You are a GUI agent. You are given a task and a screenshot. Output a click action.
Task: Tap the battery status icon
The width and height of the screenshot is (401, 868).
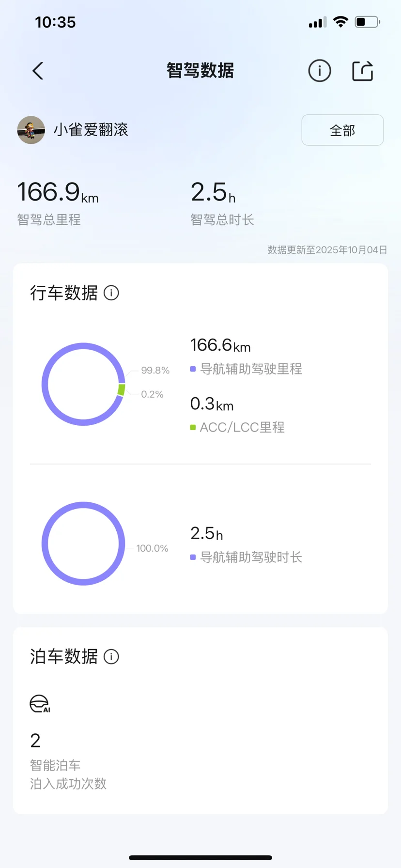[367, 22]
